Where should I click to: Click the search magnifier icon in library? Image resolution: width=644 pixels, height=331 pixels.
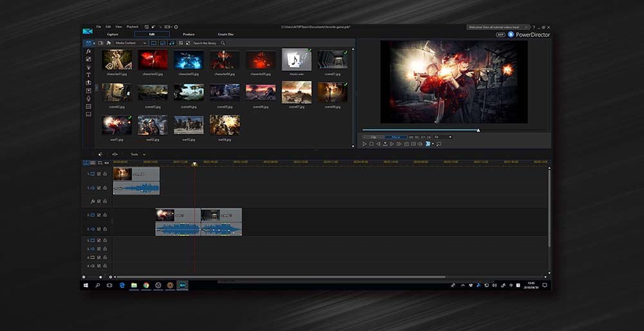coord(223,43)
